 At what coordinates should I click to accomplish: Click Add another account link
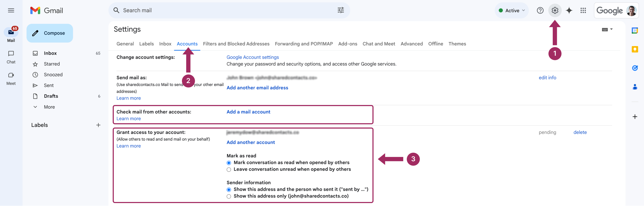pyautogui.click(x=251, y=143)
